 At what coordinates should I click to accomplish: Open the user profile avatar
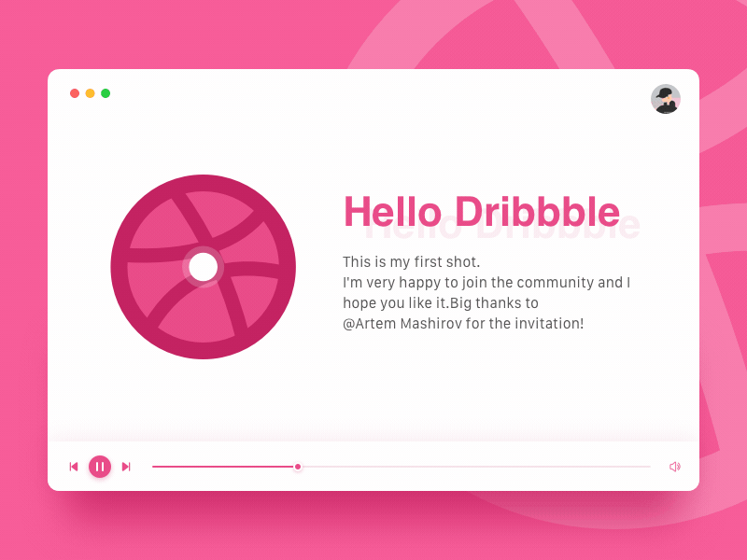coord(666,99)
